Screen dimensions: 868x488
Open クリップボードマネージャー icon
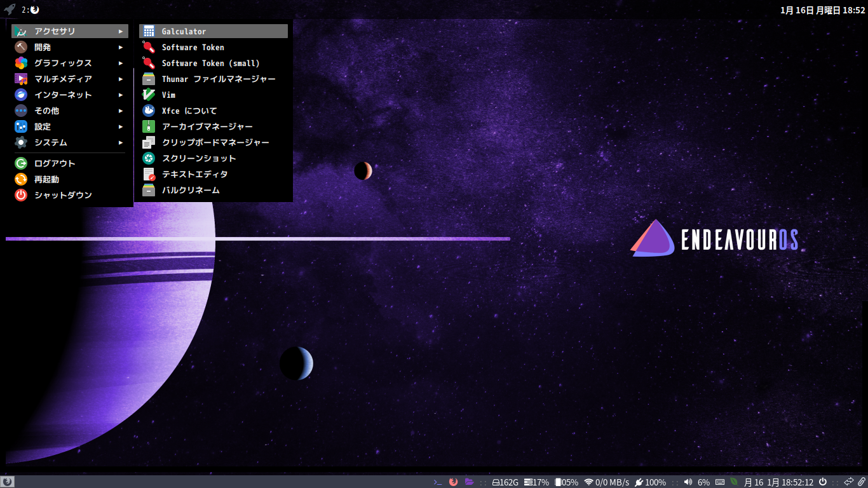pos(149,142)
